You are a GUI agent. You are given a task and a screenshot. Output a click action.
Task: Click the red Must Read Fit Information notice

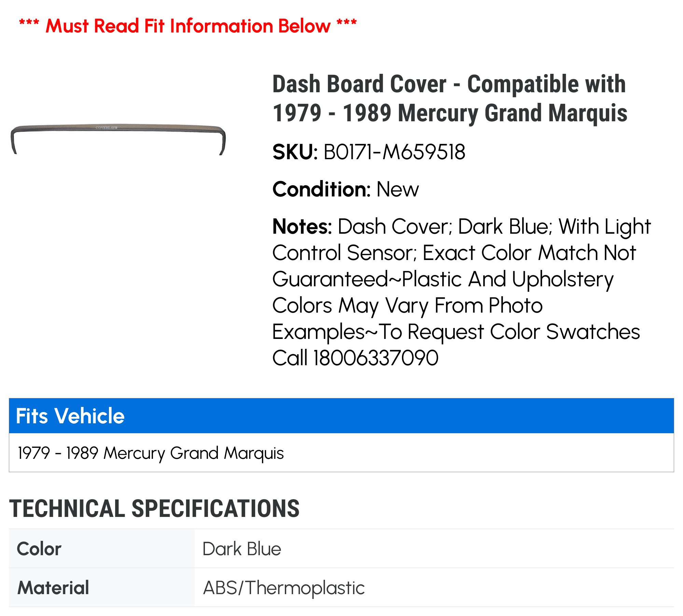tap(188, 26)
